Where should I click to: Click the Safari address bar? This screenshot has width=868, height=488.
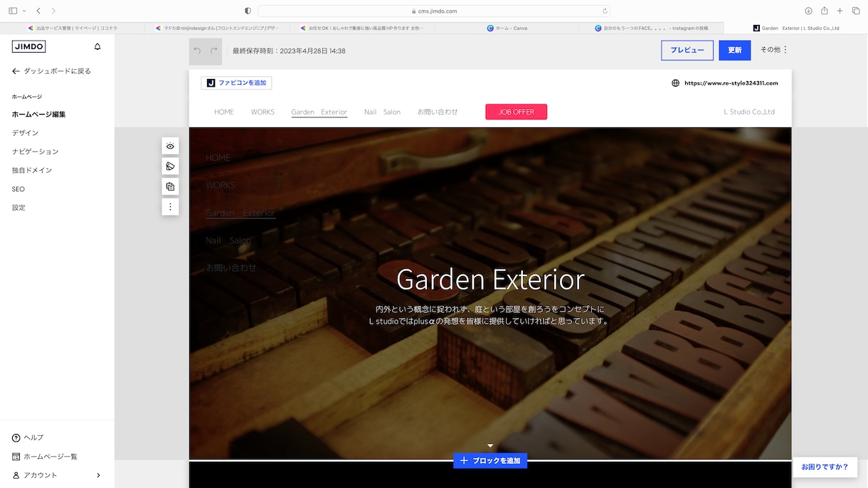tap(434, 11)
